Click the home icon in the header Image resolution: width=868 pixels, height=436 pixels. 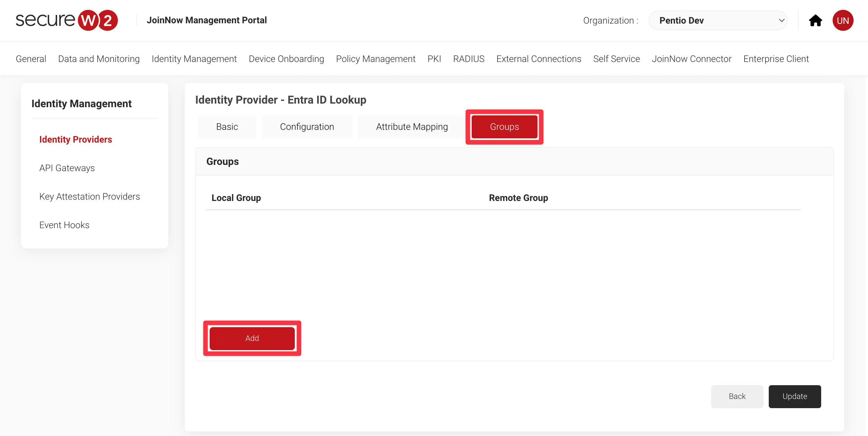tap(815, 21)
